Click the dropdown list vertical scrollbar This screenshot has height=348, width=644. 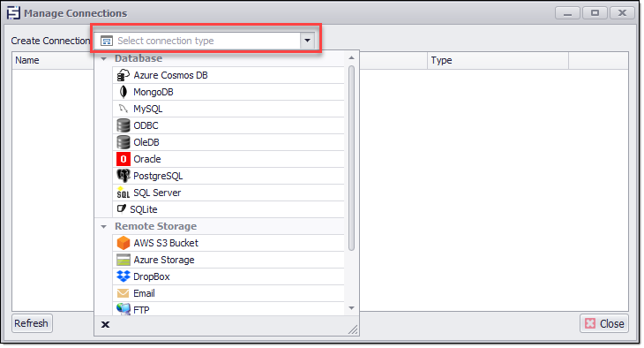click(352, 158)
